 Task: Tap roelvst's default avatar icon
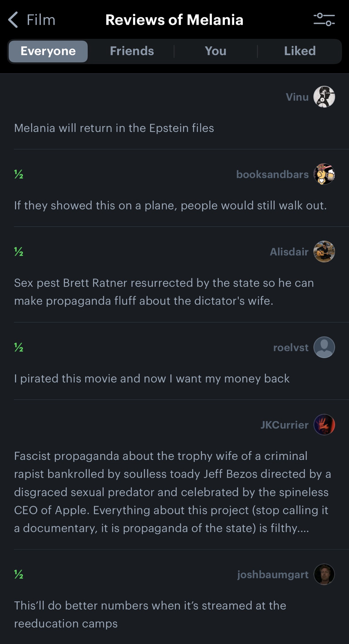point(324,347)
